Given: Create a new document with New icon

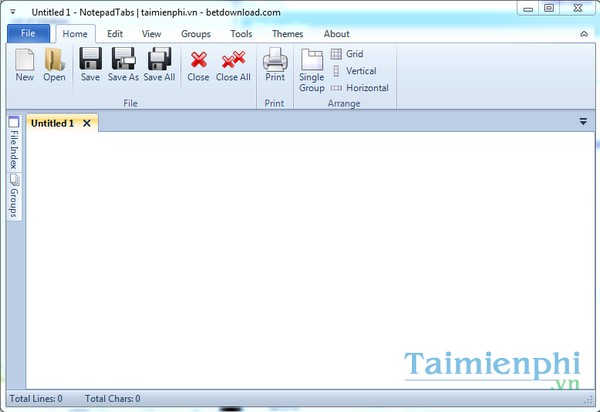Looking at the screenshot, I should click(x=24, y=64).
